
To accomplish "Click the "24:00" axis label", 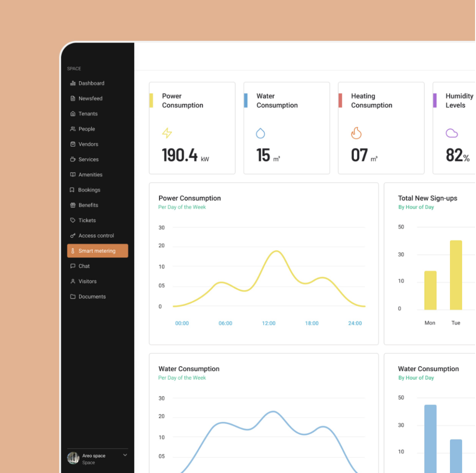I will point(355,323).
